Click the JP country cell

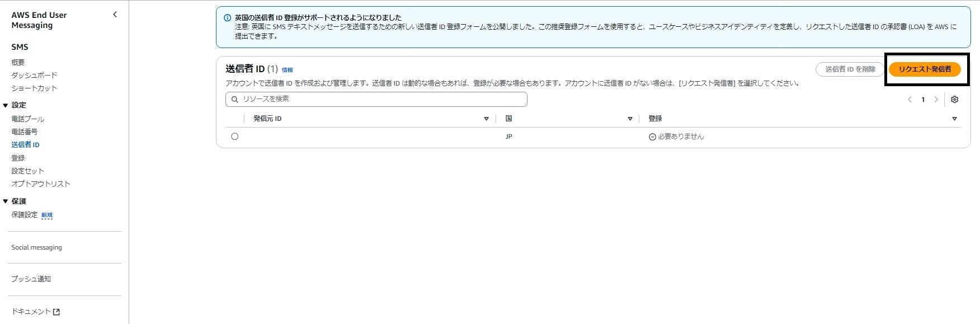(508, 137)
